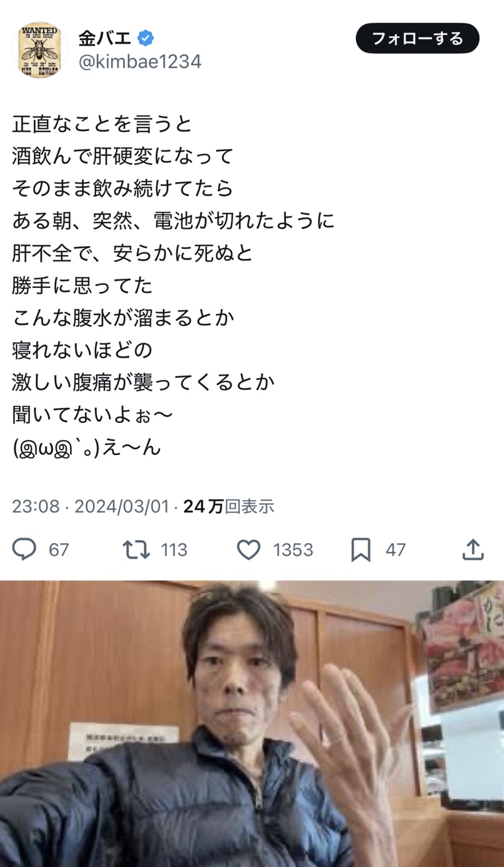Viewport: 504px width, 867px height.
Task: Open the @kimbae1234 handle link
Action: coord(140,62)
